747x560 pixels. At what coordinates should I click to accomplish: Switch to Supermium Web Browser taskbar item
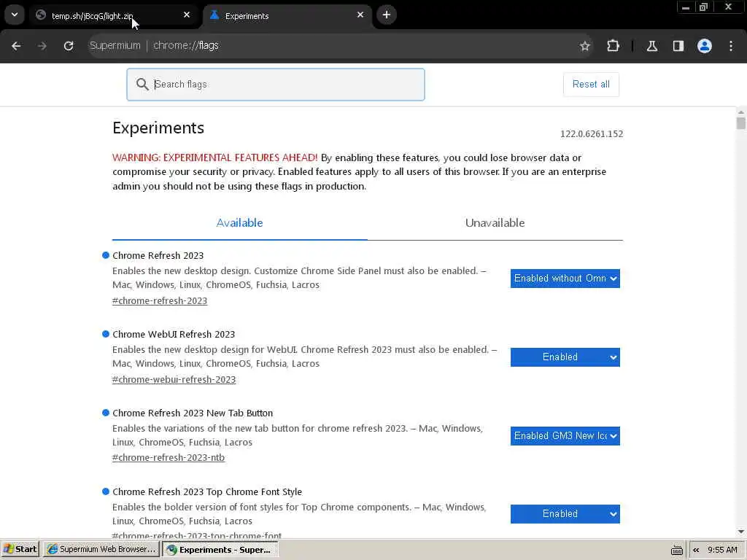pos(101,549)
